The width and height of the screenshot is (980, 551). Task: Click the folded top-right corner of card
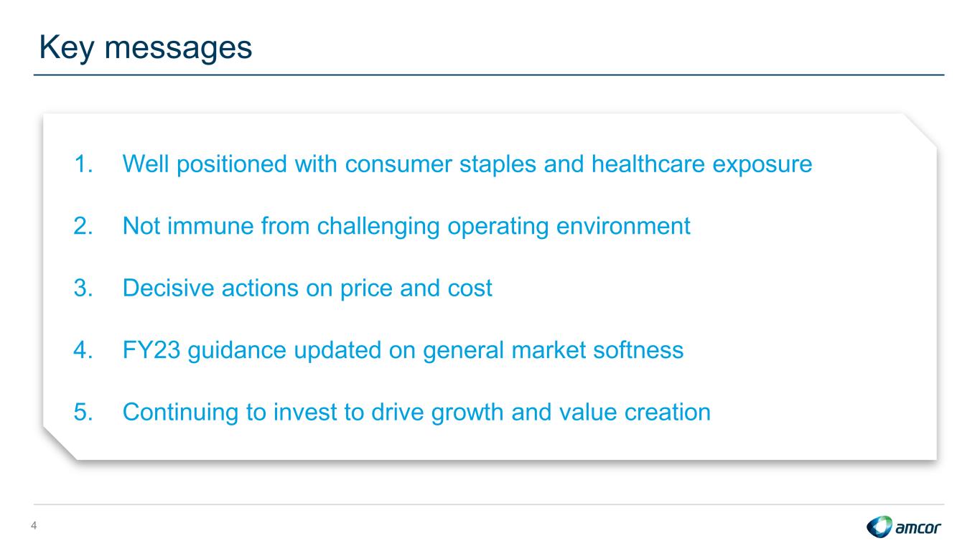921,129
